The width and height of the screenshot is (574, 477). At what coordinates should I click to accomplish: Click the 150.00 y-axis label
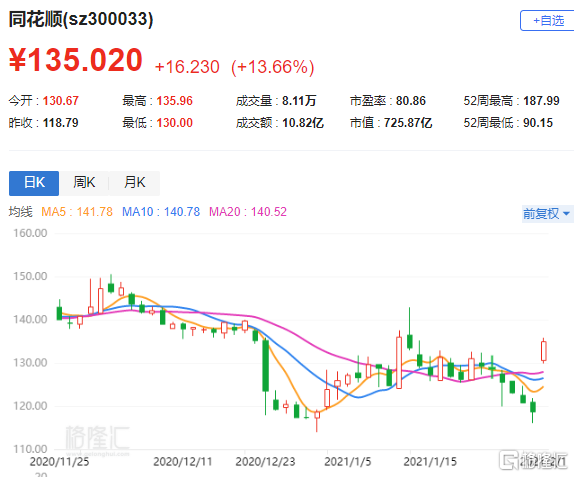[30, 276]
